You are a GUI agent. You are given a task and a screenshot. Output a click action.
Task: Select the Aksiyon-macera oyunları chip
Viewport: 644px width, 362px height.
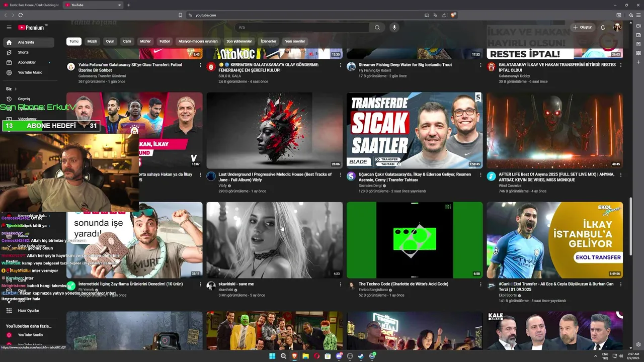pyautogui.click(x=198, y=41)
